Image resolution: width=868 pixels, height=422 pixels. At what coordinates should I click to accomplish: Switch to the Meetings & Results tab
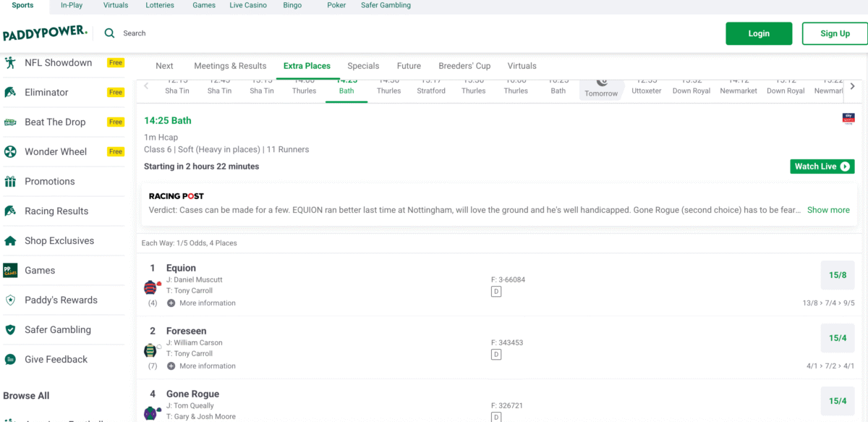[230, 66]
